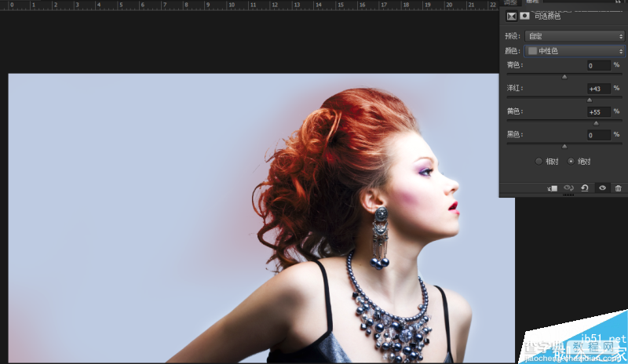Select the 绝对 absolute radio button
Viewport: 628px width, 364px height.
click(571, 162)
